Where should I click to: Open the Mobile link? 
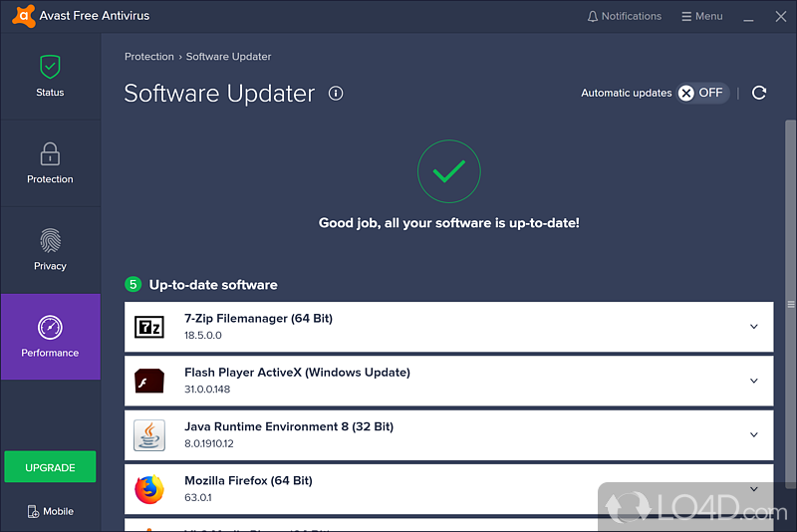click(x=51, y=511)
